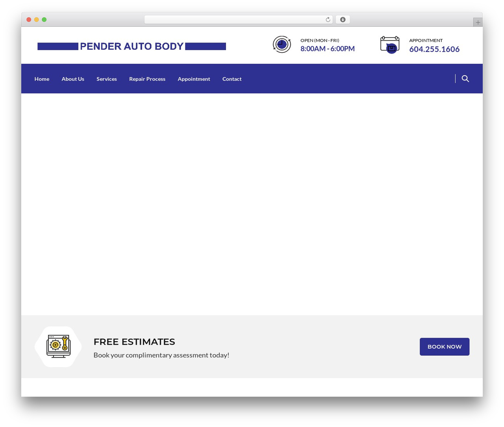Viewport: 504px width, 427px height.
Task: Open the search magnifier icon
Action: [x=465, y=79]
